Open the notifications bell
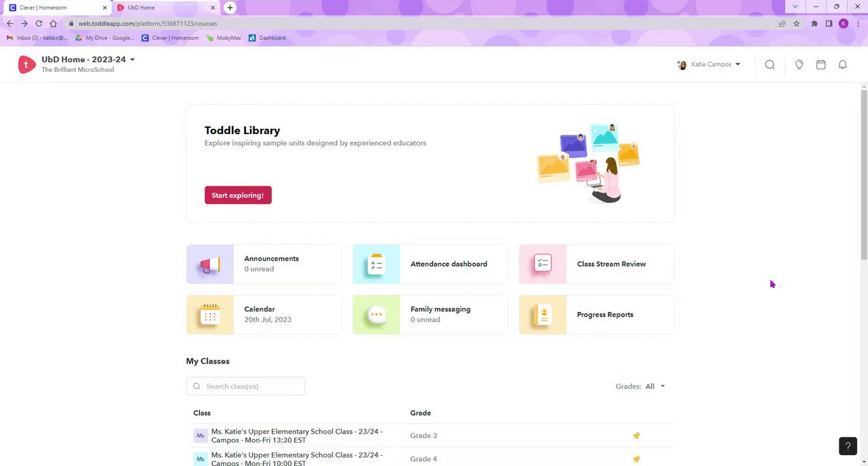This screenshot has height=466, width=868. point(843,65)
